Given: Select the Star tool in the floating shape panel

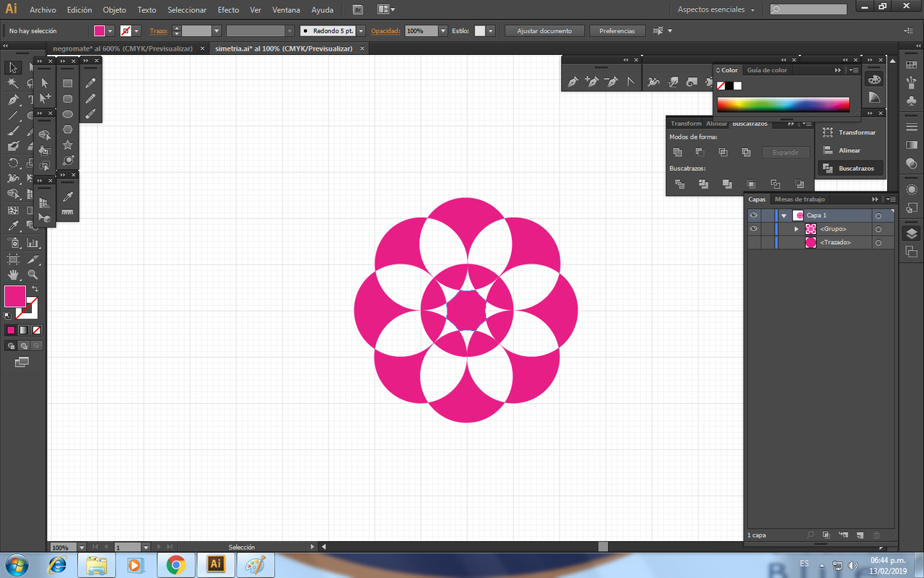Looking at the screenshot, I should 68,145.
